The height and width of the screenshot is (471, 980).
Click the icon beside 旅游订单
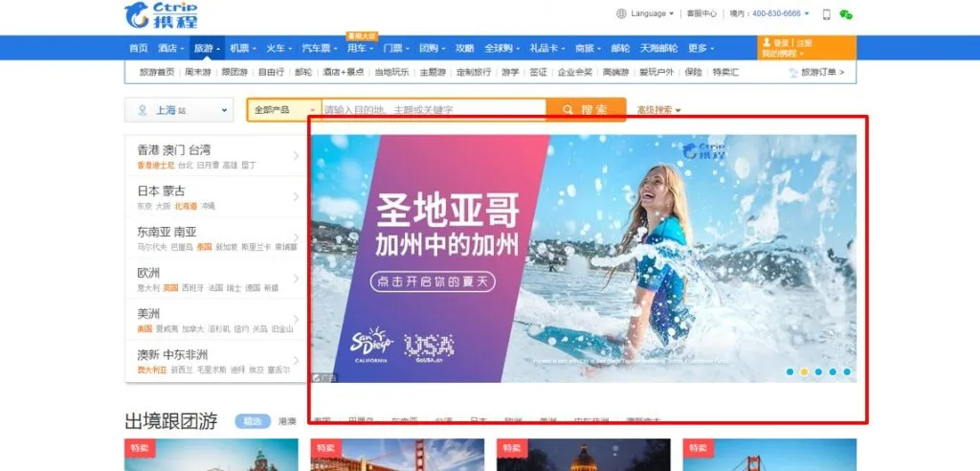tap(793, 73)
